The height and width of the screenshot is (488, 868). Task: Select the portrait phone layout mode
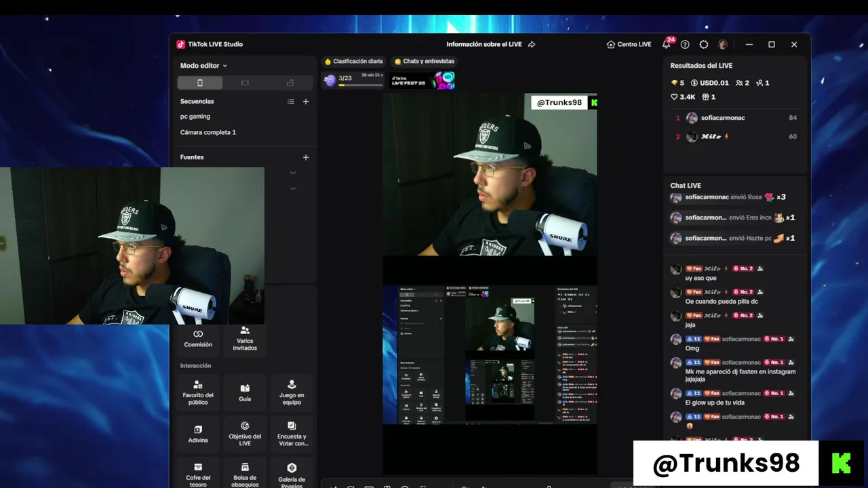pos(200,83)
